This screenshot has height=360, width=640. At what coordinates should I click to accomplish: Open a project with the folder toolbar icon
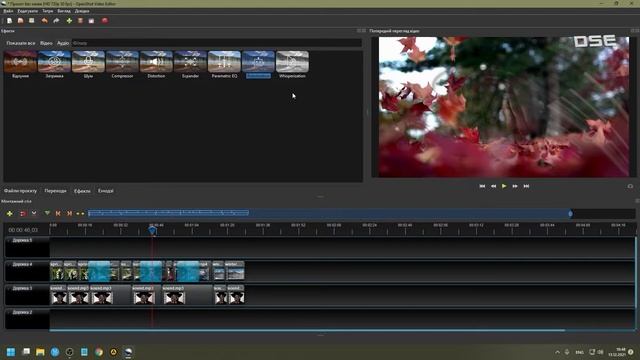pos(20,20)
